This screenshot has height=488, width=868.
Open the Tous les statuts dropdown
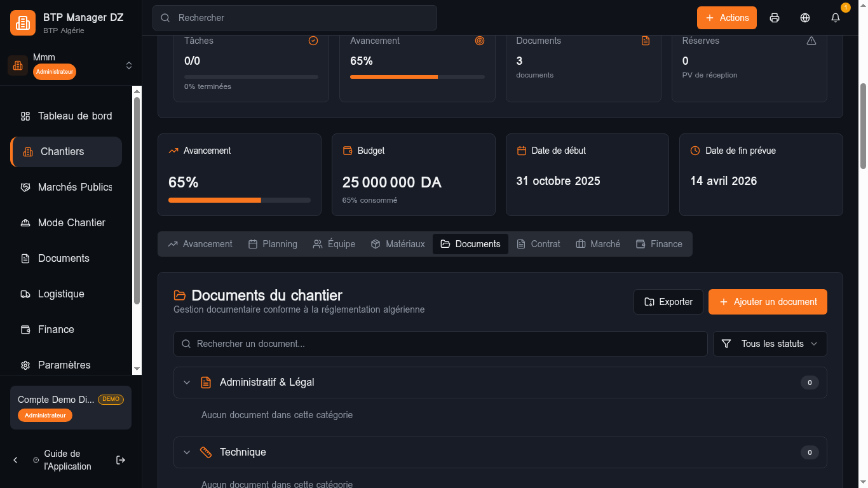pos(770,344)
